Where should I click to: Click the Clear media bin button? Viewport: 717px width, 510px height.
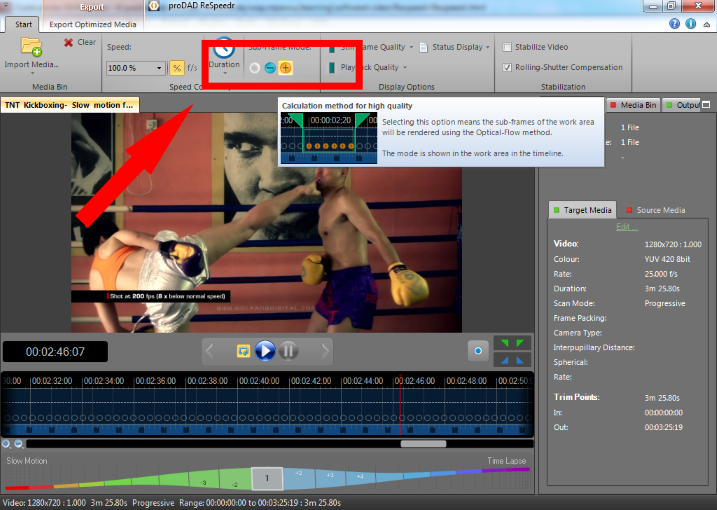click(x=79, y=42)
